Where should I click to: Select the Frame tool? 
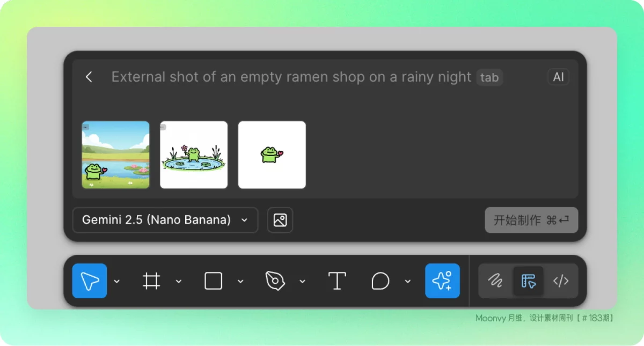pos(151,281)
